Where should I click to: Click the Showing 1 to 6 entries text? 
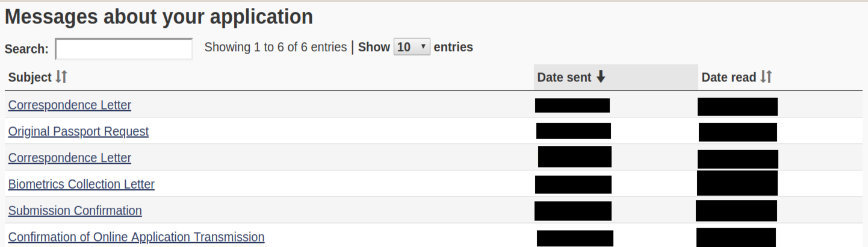pos(276,47)
